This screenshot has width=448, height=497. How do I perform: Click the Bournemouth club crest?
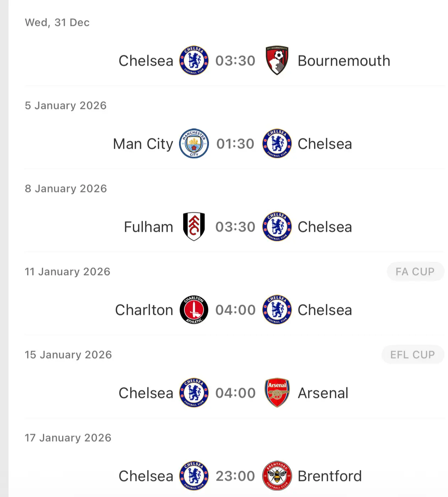click(277, 60)
